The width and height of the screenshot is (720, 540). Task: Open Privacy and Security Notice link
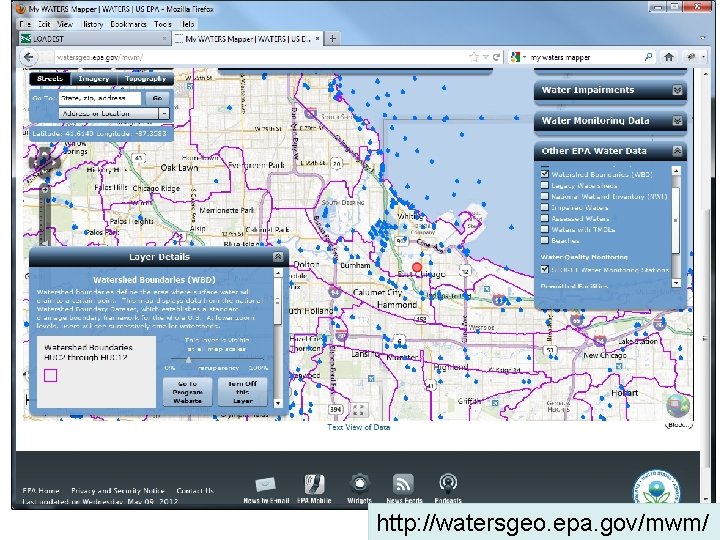(x=118, y=491)
